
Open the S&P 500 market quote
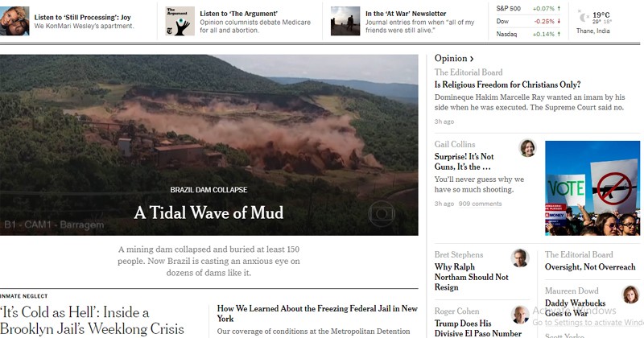(x=528, y=9)
